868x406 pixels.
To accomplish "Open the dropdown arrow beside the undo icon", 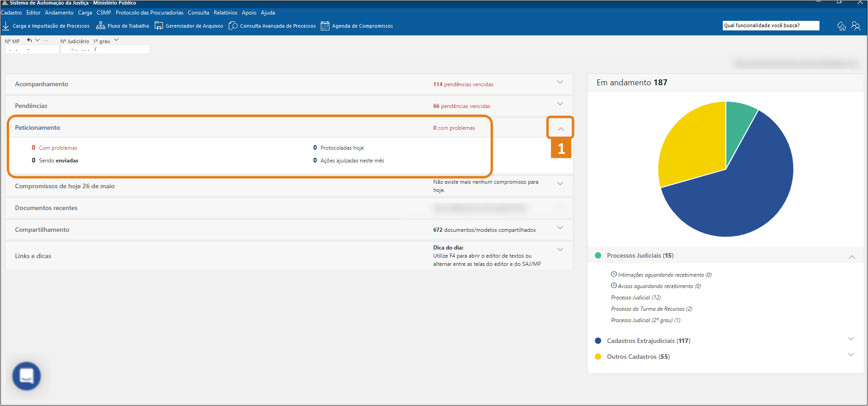I will 37,40.
